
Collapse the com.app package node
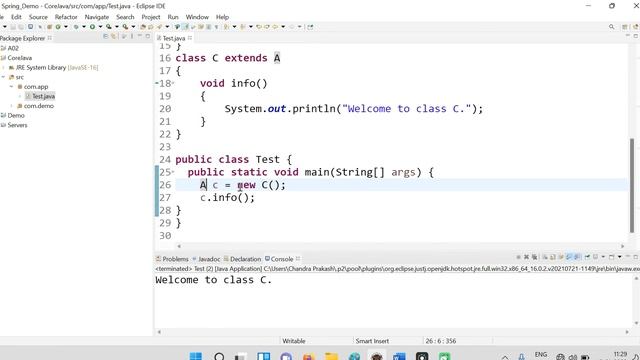click(x=11, y=87)
